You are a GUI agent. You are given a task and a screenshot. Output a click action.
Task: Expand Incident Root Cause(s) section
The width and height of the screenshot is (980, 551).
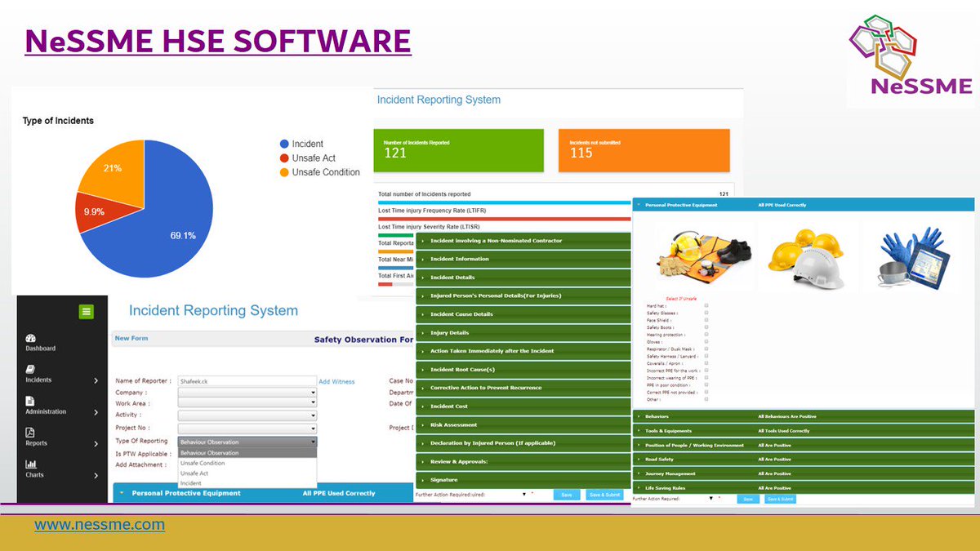(523, 369)
